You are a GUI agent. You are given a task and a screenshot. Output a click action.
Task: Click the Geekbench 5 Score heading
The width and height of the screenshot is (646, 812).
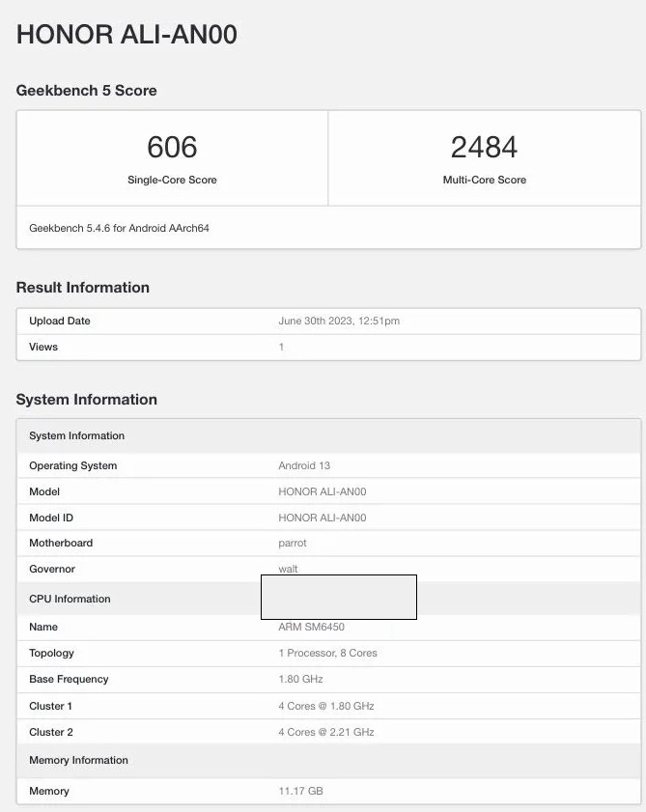tap(87, 91)
